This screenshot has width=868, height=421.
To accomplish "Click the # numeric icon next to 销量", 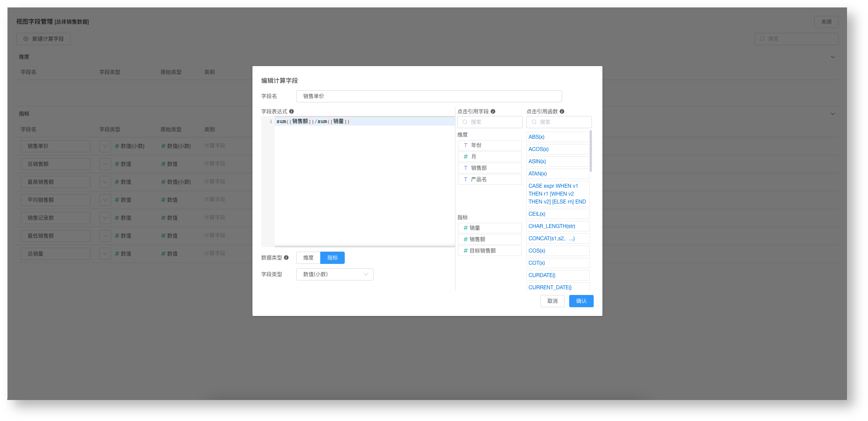I will [465, 228].
